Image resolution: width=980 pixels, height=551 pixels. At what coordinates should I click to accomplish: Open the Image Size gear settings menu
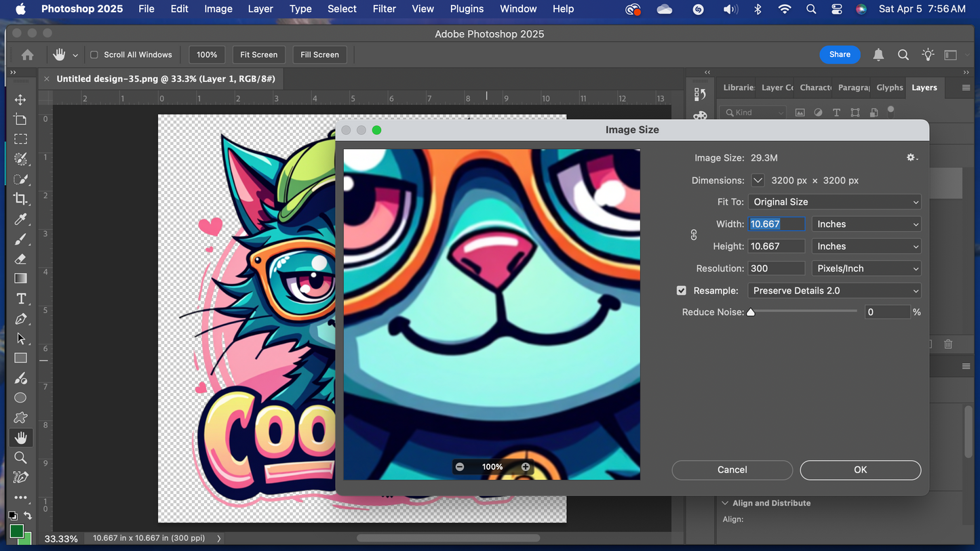(912, 157)
